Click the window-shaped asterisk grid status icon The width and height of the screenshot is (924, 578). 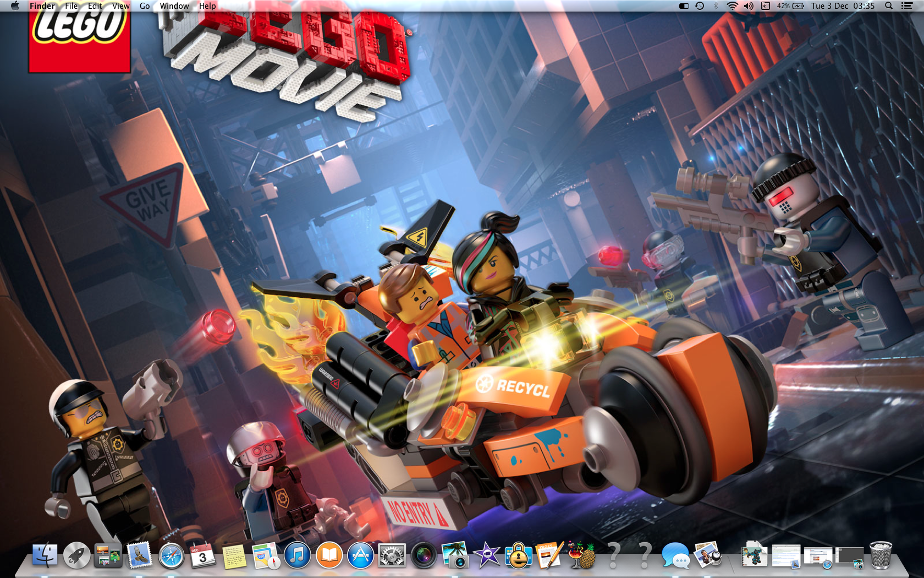click(x=765, y=6)
